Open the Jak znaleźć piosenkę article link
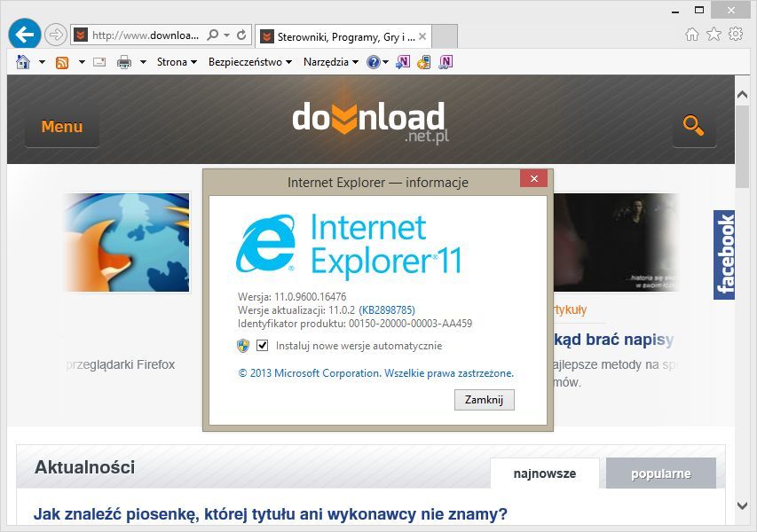Viewport: 757px width, 532px height. click(x=271, y=513)
